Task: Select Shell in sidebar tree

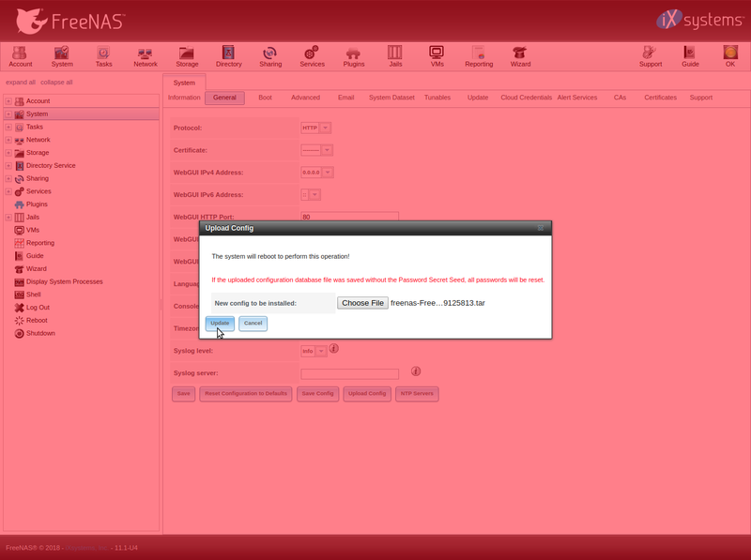Action: [x=33, y=295]
